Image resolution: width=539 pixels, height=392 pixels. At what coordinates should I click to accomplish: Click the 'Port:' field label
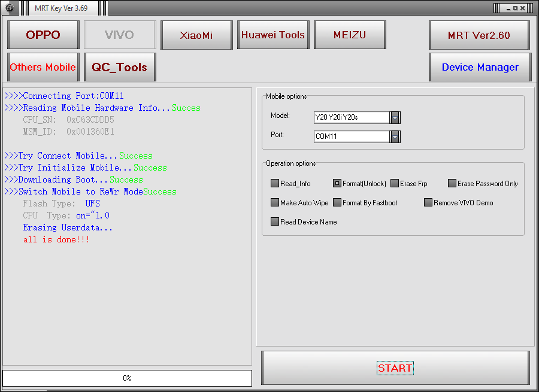(x=277, y=135)
